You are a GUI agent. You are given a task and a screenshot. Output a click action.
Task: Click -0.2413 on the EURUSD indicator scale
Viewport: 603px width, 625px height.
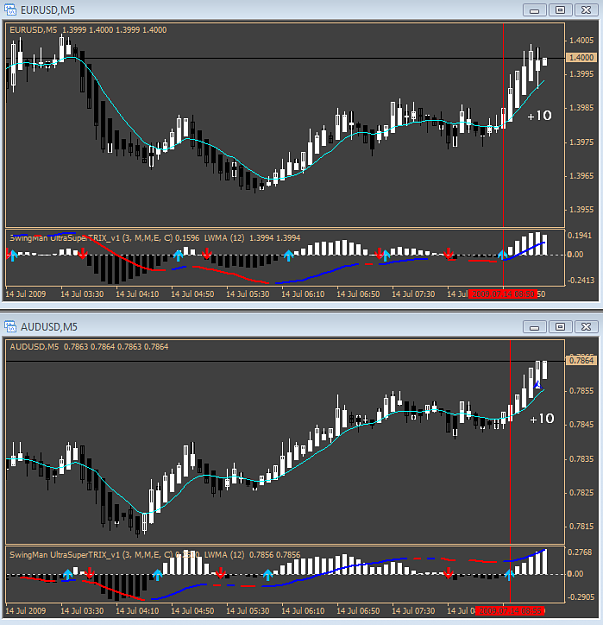pos(580,280)
